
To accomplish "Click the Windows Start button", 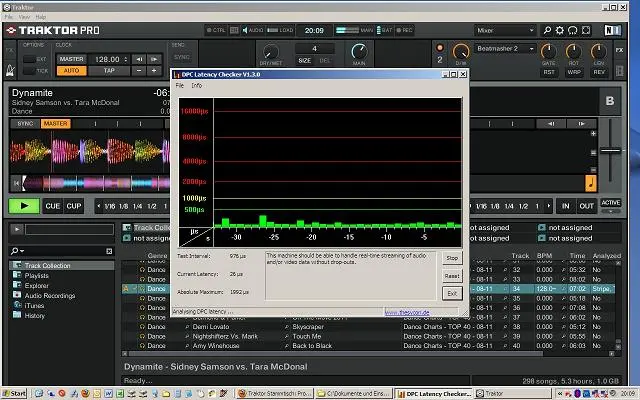I will (x=15, y=393).
